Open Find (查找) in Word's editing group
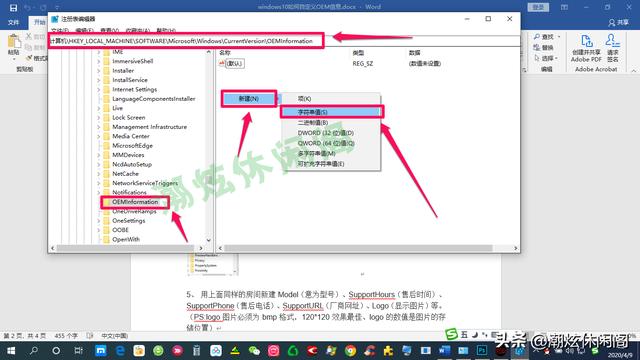 point(547,37)
